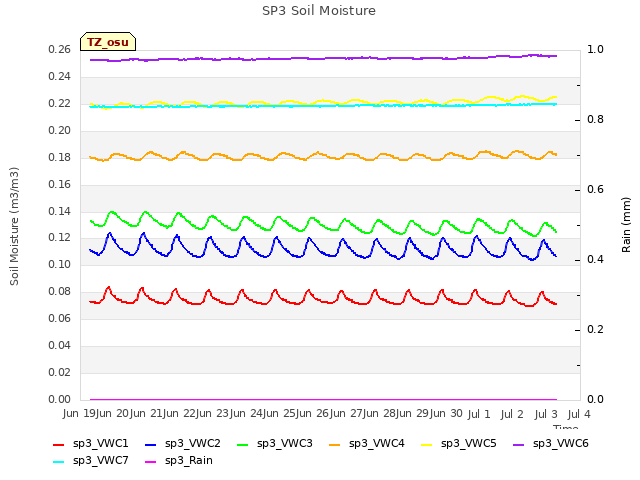Click the orange sp3_VWC4 legend color marker
The image size is (640, 480).
(x=335, y=444)
